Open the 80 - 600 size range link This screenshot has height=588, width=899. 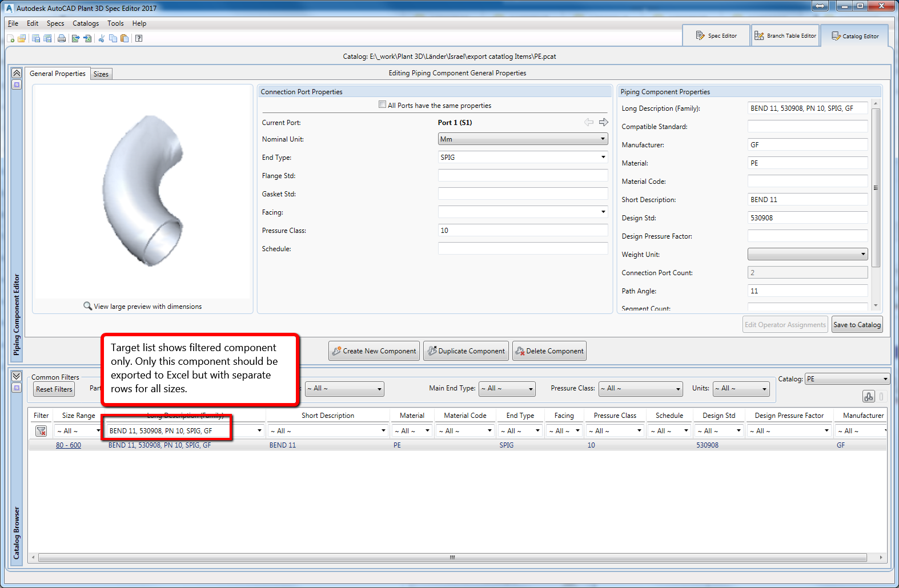pos(69,445)
